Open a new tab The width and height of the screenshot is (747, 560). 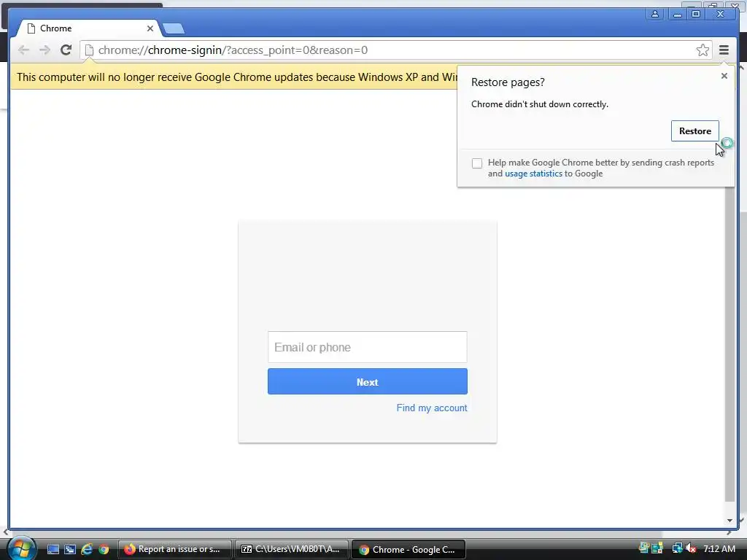coord(174,28)
